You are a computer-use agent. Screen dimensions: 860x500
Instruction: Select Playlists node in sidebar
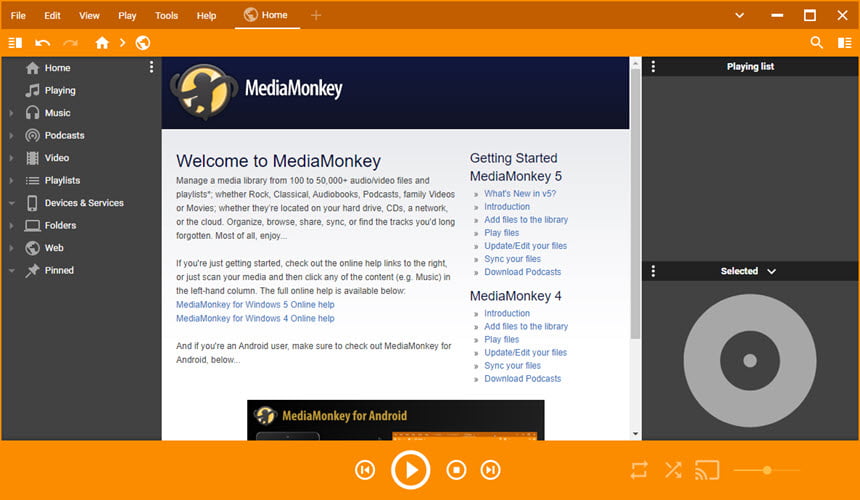tap(53, 180)
